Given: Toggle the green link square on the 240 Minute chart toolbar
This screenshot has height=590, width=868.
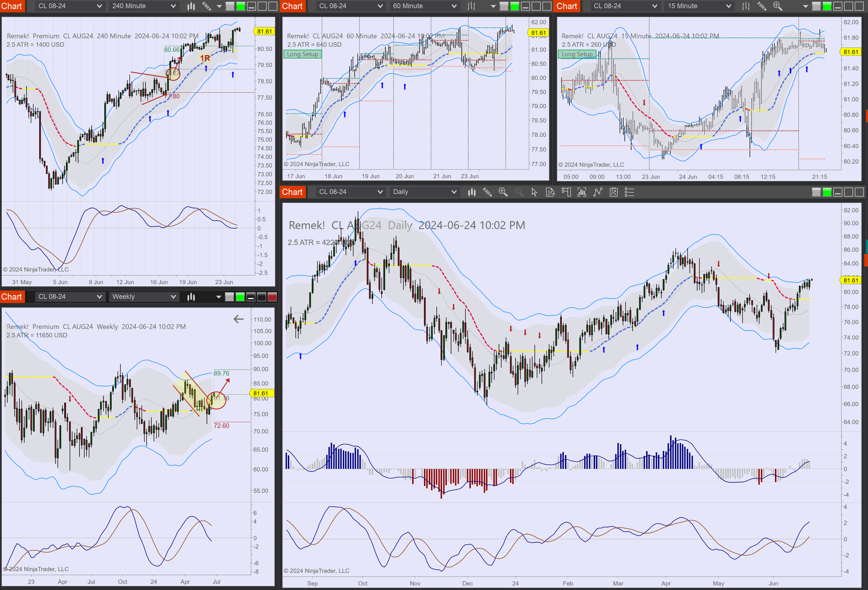Looking at the screenshot, I should point(241,6).
